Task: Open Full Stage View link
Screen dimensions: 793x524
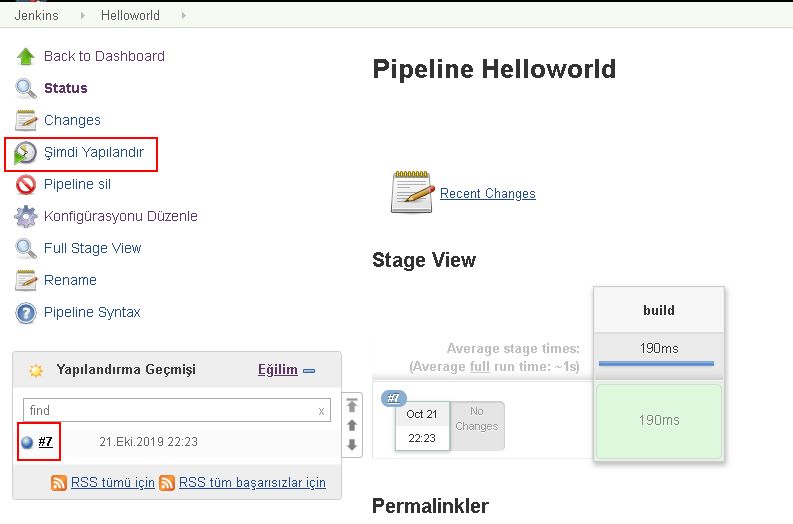Action: click(x=93, y=248)
